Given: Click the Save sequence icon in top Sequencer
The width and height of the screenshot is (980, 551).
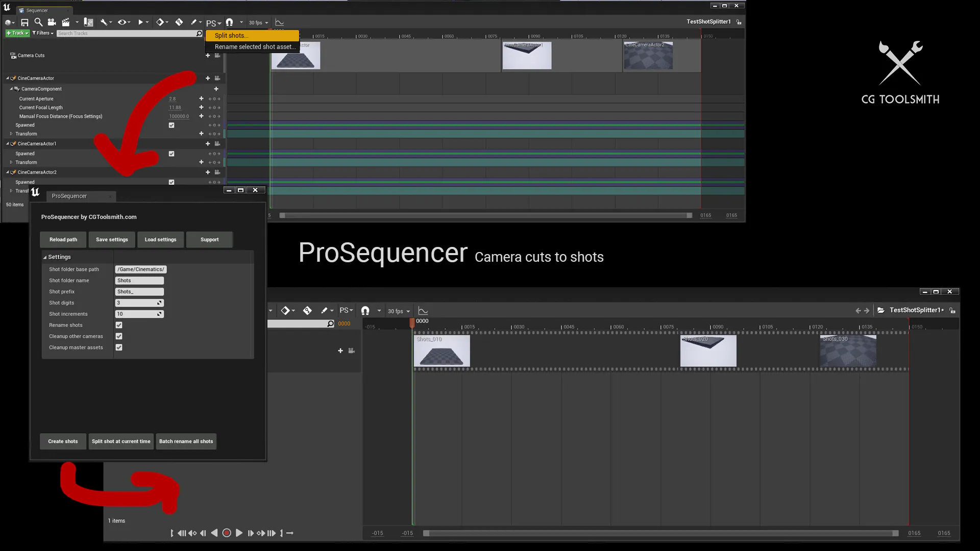Looking at the screenshot, I should 24,22.
